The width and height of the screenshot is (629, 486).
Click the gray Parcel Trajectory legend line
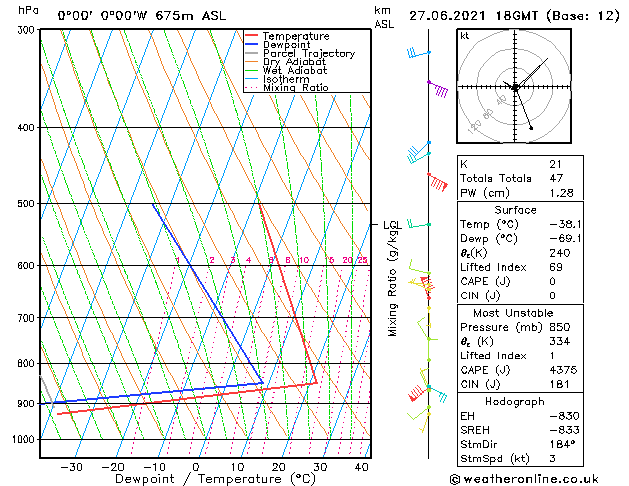pyautogui.click(x=252, y=53)
